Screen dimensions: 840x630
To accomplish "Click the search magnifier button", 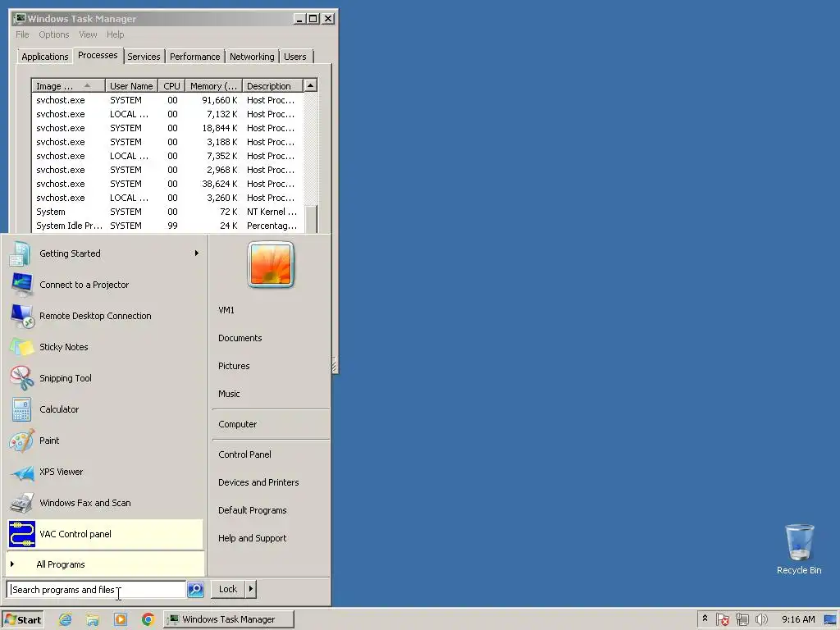I will coord(195,589).
